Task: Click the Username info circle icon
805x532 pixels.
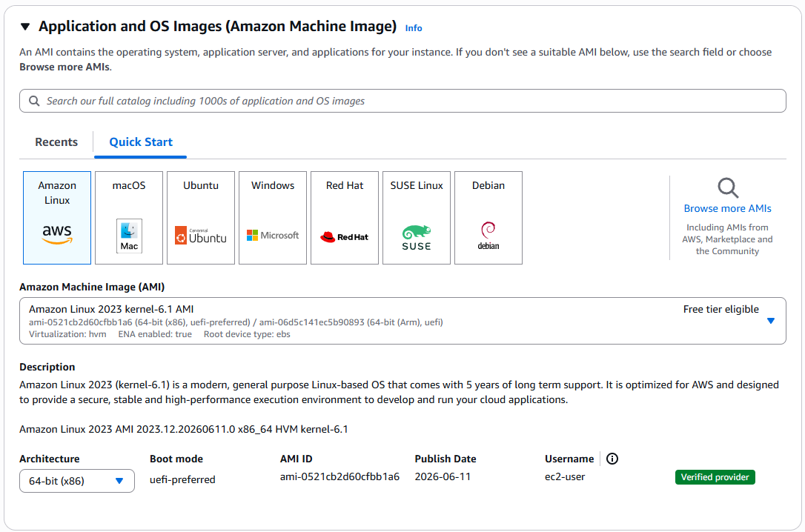Action: click(612, 459)
